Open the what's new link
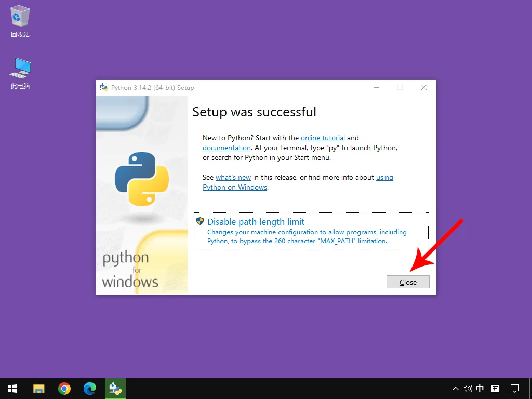Viewport: 532px width, 399px height. (x=233, y=178)
